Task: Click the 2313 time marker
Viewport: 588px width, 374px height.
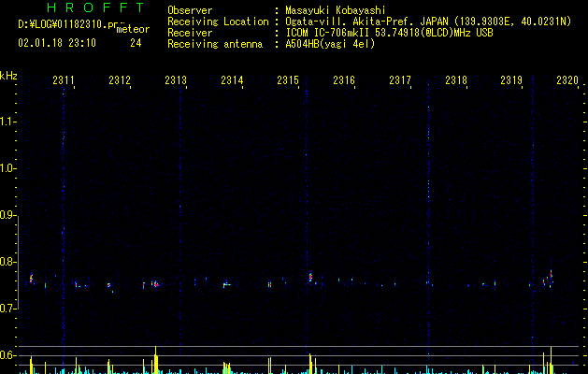Action: [x=176, y=79]
